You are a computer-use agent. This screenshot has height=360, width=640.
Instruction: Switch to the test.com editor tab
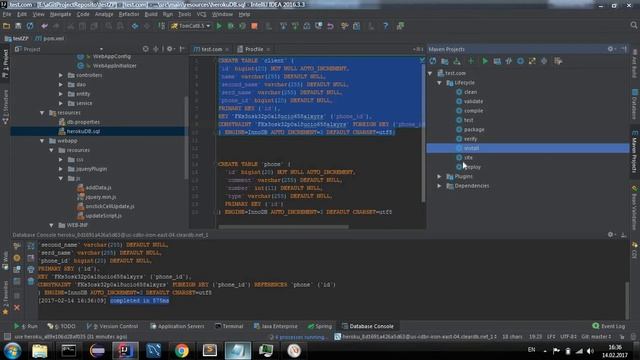click(x=211, y=49)
